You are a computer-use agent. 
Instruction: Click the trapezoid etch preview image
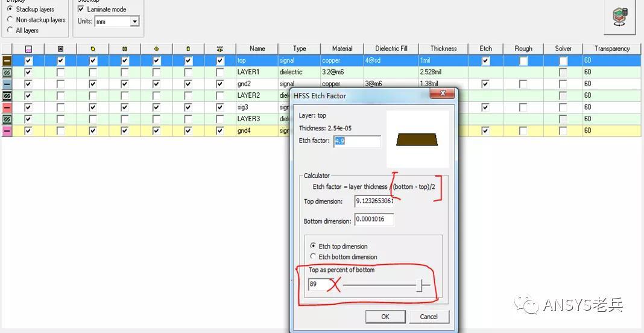[x=417, y=139]
